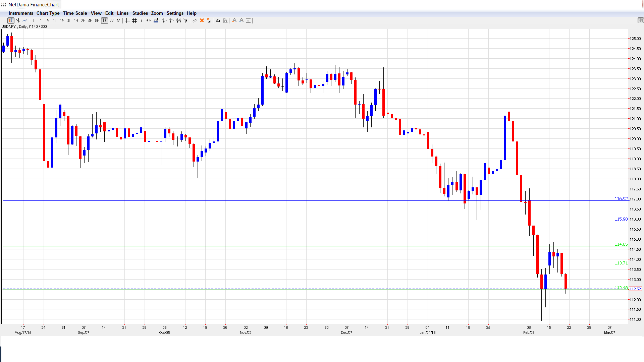
Task: Choose the 15 minute time scale
Action: tap(62, 21)
